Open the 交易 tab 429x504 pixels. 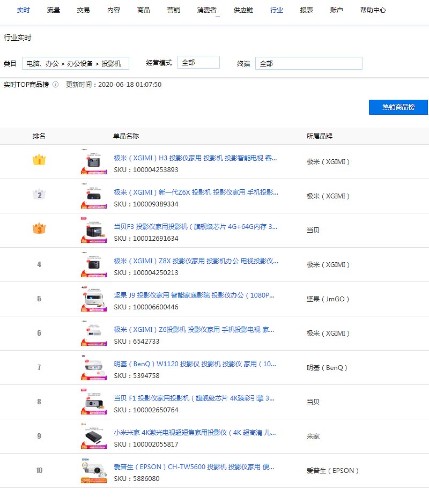point(83,10)
